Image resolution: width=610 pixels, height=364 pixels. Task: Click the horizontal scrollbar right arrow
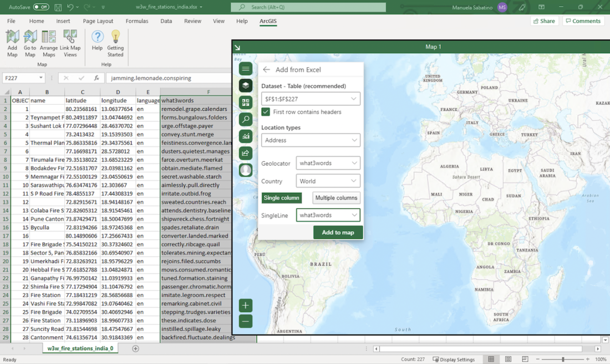598,349
